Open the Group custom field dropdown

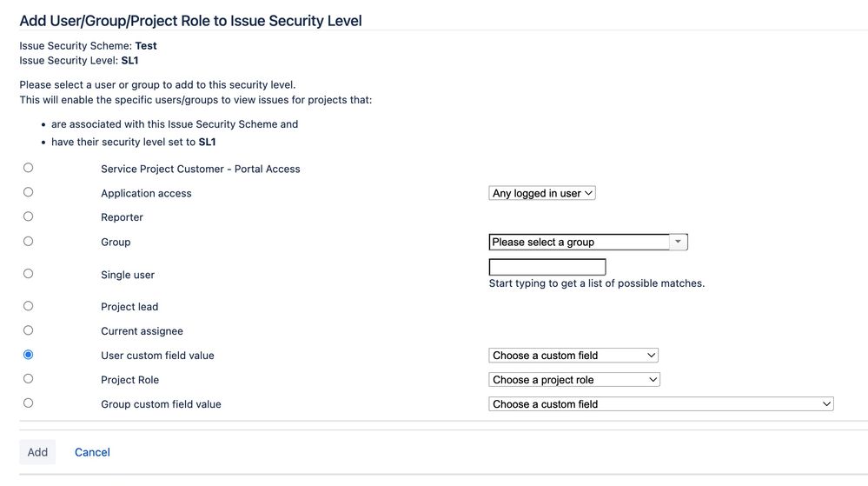(660, 404)
